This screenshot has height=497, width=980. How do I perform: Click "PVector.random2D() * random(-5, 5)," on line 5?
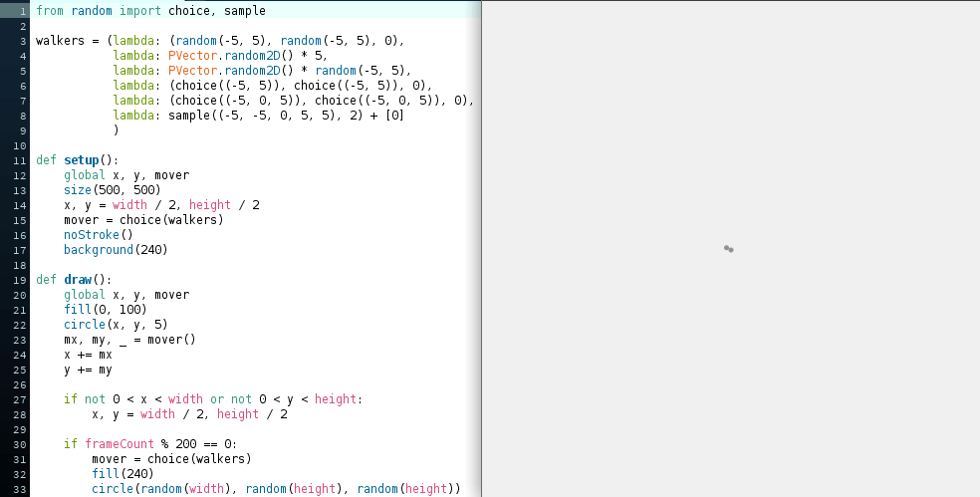pyautogui.click(x=290, y=71)
